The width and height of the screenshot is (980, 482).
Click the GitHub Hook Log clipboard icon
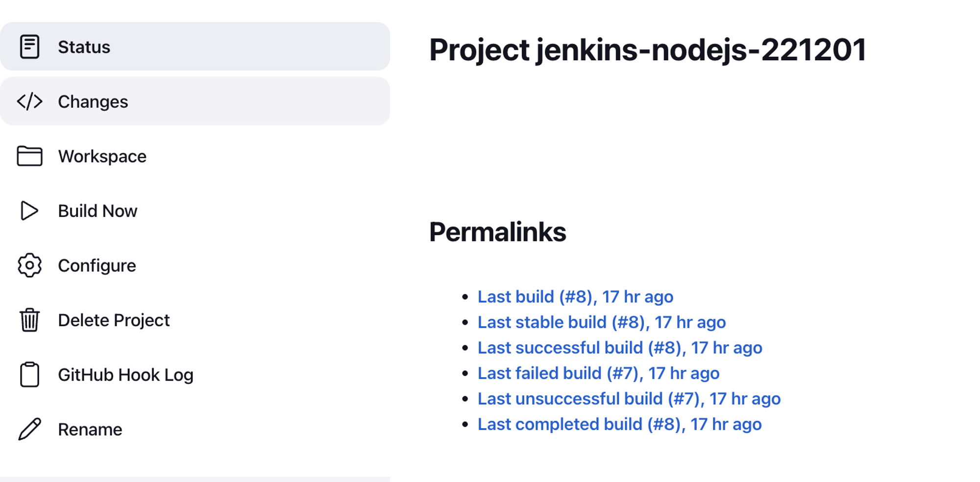pos(29,375)
